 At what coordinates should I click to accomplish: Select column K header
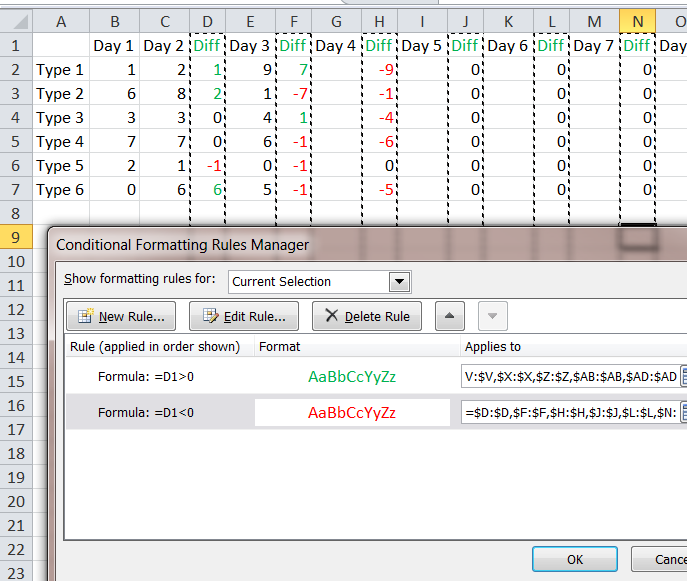coord(508,21)
